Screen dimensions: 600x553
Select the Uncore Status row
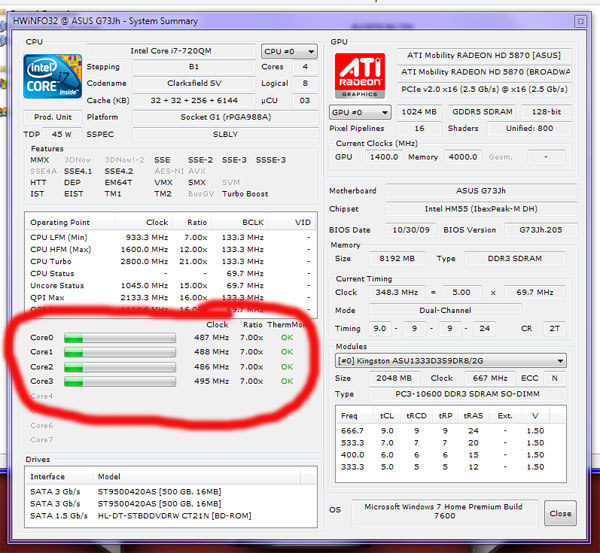[x=171, y=286]
